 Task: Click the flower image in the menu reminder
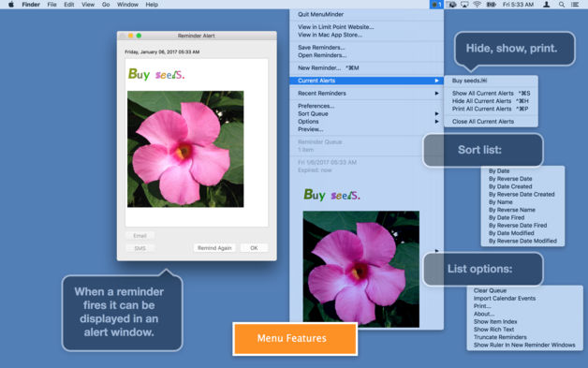361,269
